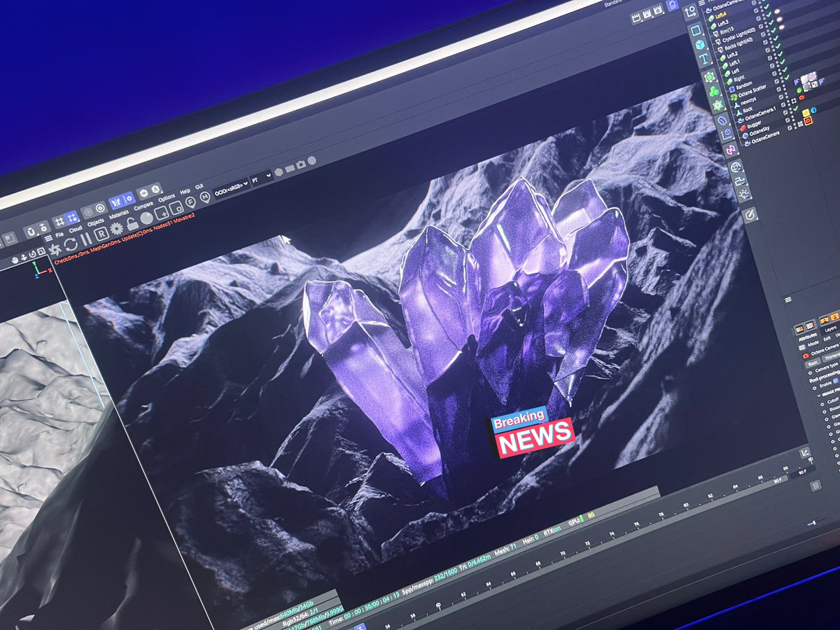The width and height of the screenshot is (840, 630).
Task: Open the Compare menu item
Action: (144, 206)
